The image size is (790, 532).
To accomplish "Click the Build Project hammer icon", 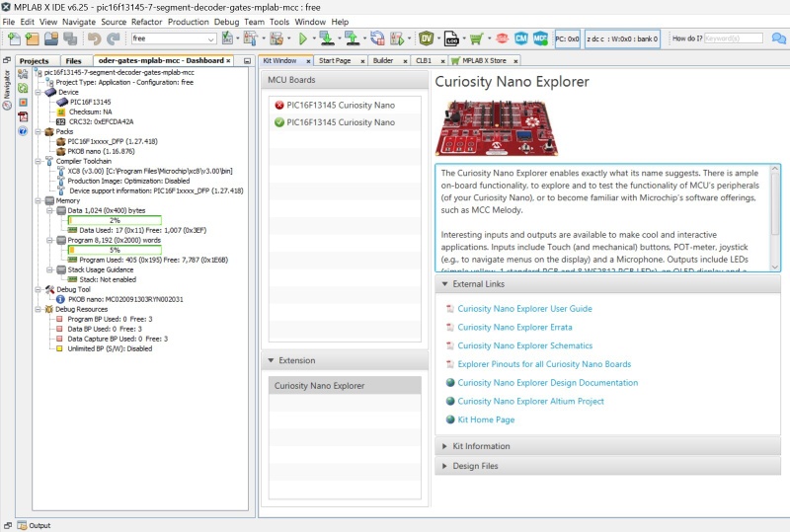I will (250, 38).
